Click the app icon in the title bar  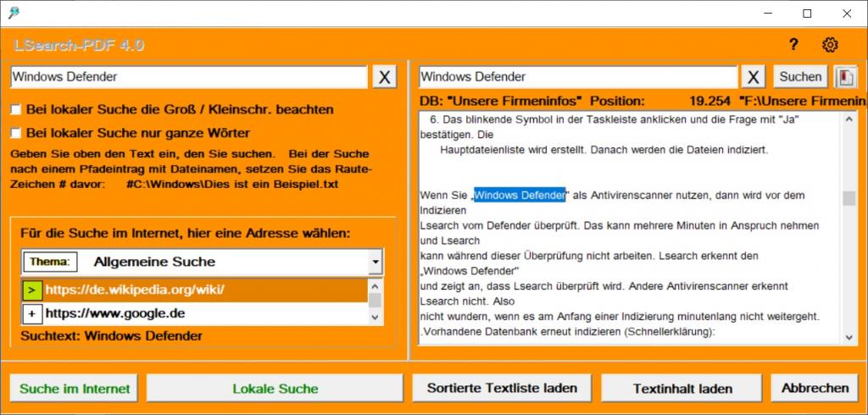point(14,13)
